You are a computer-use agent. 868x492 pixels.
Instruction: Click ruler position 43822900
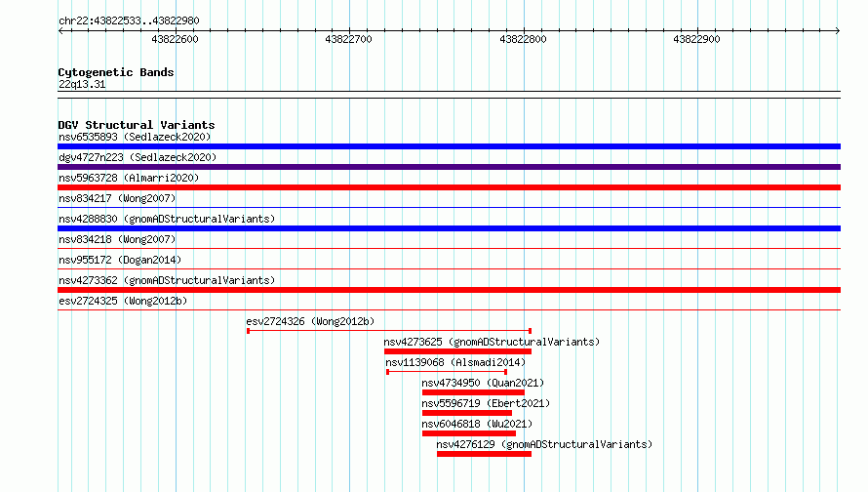tap(697, 39)
